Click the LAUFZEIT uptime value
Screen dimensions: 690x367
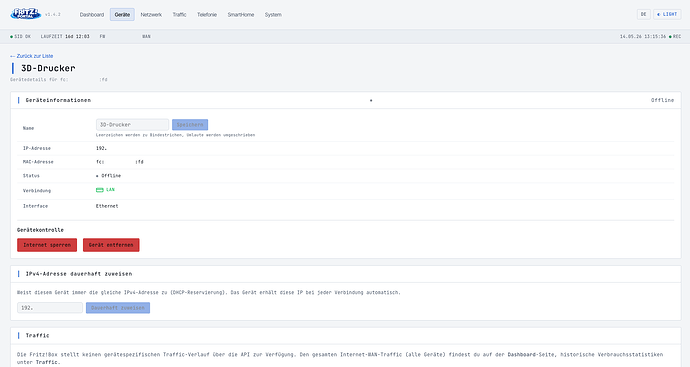pos(77,37)
